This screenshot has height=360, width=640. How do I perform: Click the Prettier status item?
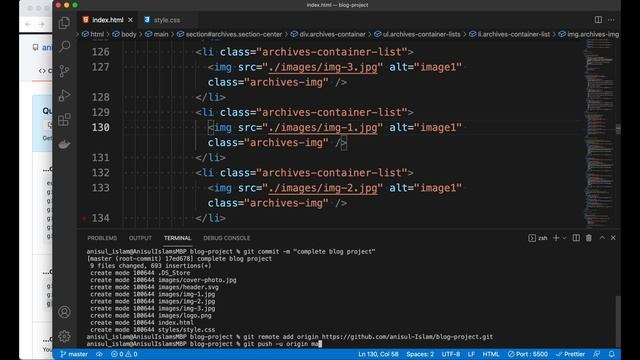571,354
